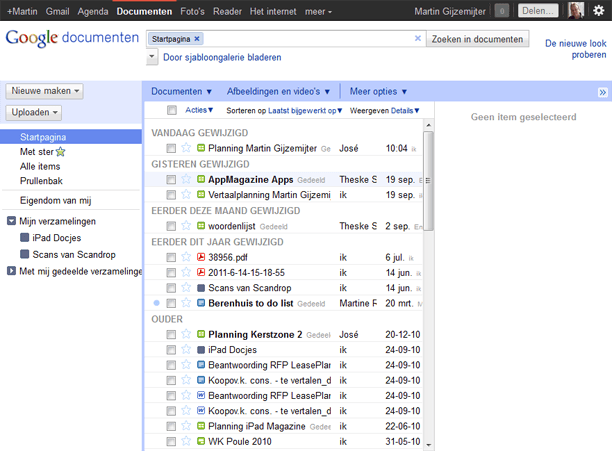Image resolution: width=612 pixels, height=451 pixels.
Task: Check the WK Poule 2010 row checkbox
Action: click(171, 442)
